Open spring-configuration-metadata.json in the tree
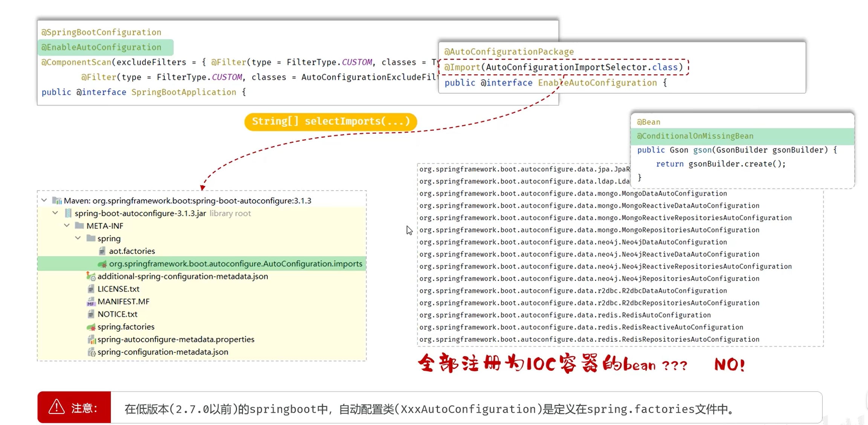Screen dimensions: 868x425 pyautogui.click(x=163, y=352)
